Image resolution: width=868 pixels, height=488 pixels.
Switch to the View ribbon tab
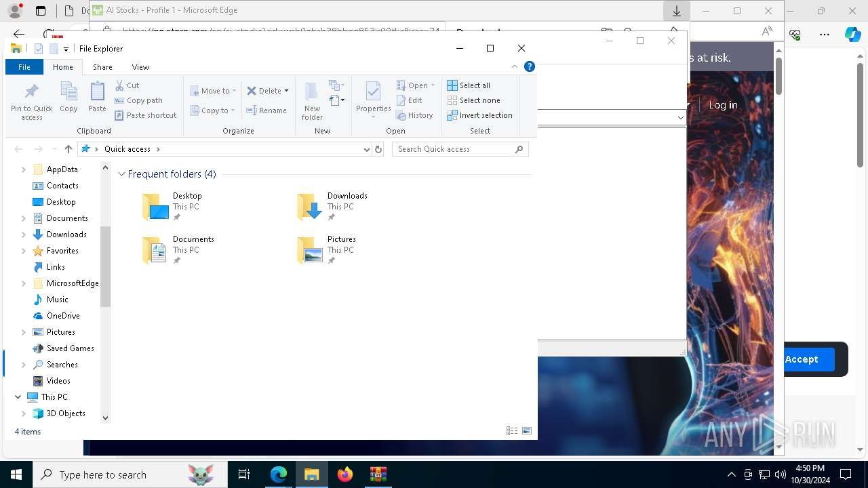click(140, 67)
